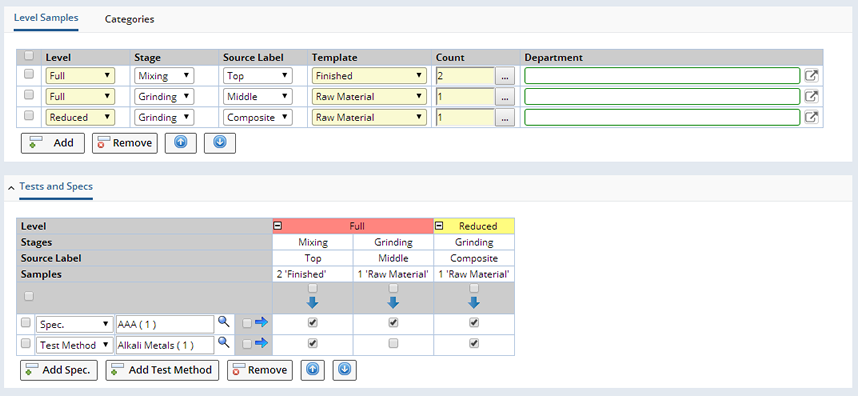The image size is (858, 396).
Task: Check the Mixing row selection checkbox
Action: coord(29,74)
